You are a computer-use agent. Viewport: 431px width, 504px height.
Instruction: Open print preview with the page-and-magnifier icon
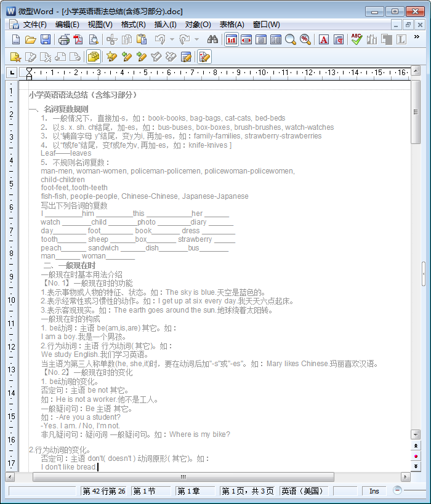point(94,39)
